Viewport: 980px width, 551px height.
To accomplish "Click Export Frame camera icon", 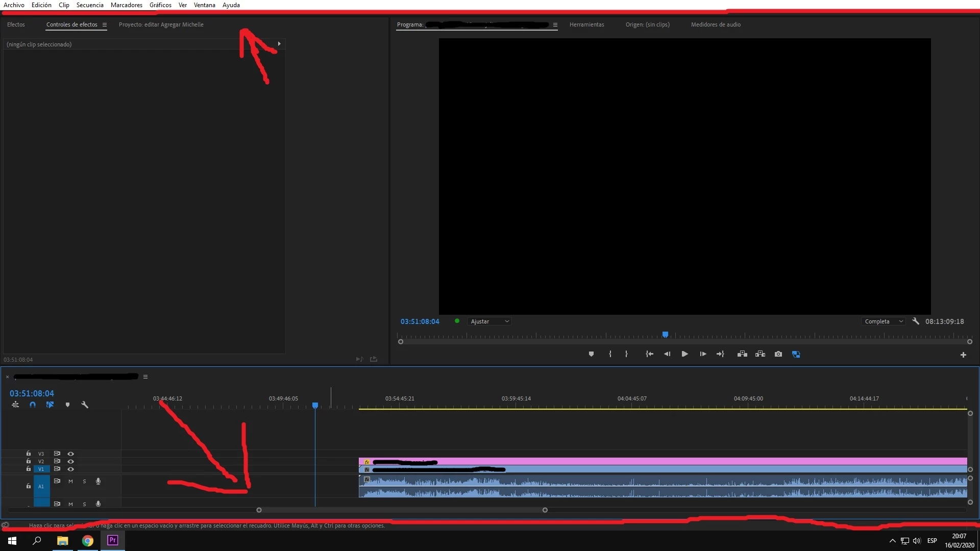I will 778,354.
